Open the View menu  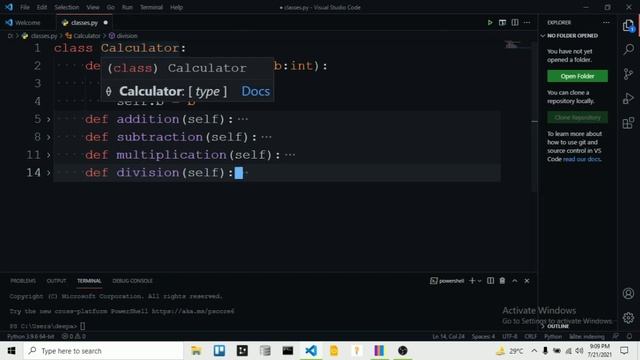pyautogui.click(x=93, y=7)
